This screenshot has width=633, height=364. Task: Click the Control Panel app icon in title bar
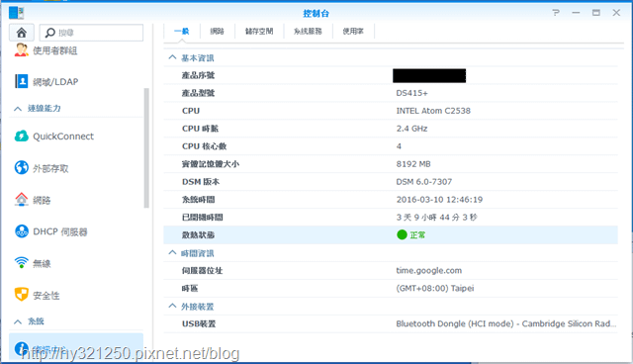click(16, 13)
